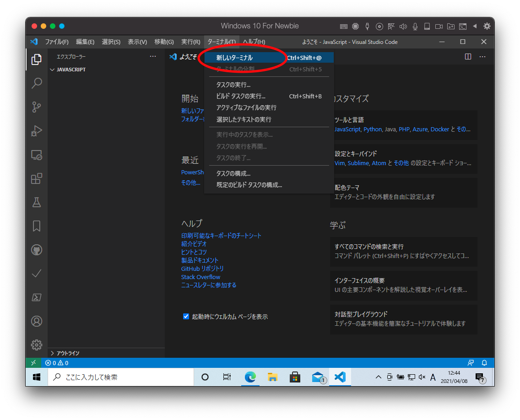Open the 配色テーマ color theme card
The image size is (520, 420).
404,192
